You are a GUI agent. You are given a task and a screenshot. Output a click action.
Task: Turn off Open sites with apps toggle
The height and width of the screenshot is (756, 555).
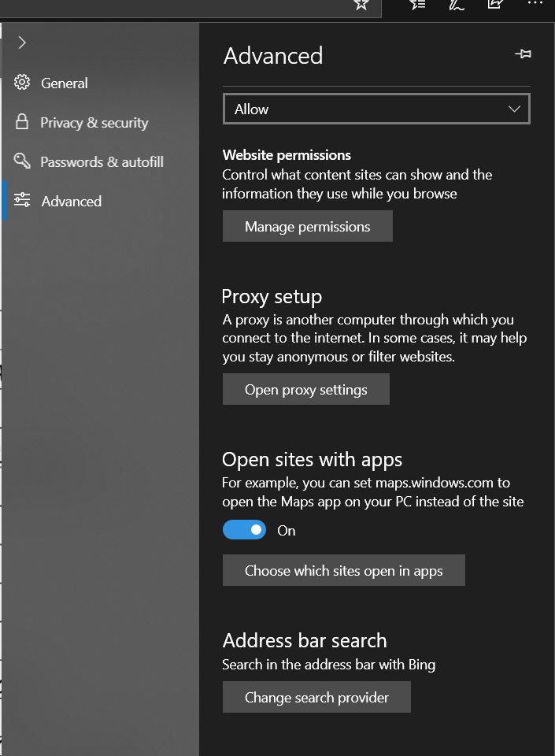(x=244, y=530)
